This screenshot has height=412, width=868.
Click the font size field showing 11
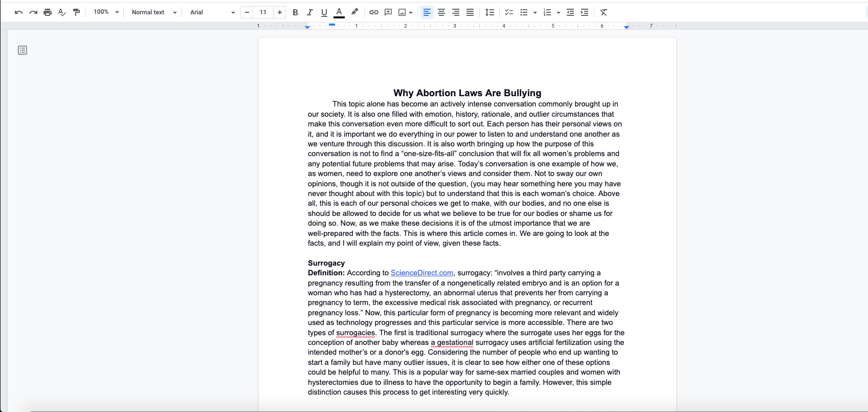[263, 12]
